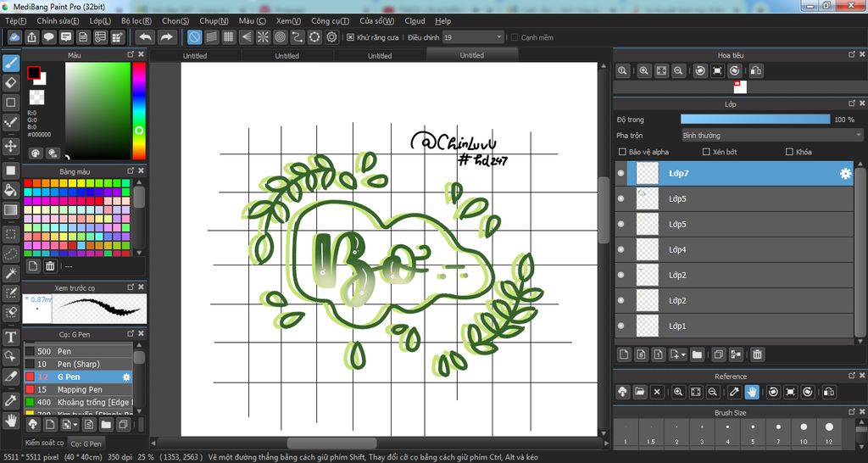Select the Pen (Sharp) brush
The width and height of the screenshot is (868, 463).
pos(78,364)
